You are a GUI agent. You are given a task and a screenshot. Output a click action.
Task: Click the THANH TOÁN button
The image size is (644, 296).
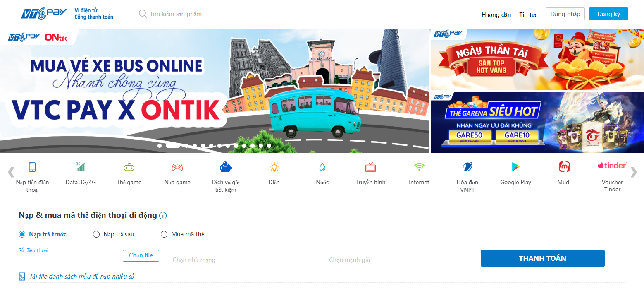[542, 258]
